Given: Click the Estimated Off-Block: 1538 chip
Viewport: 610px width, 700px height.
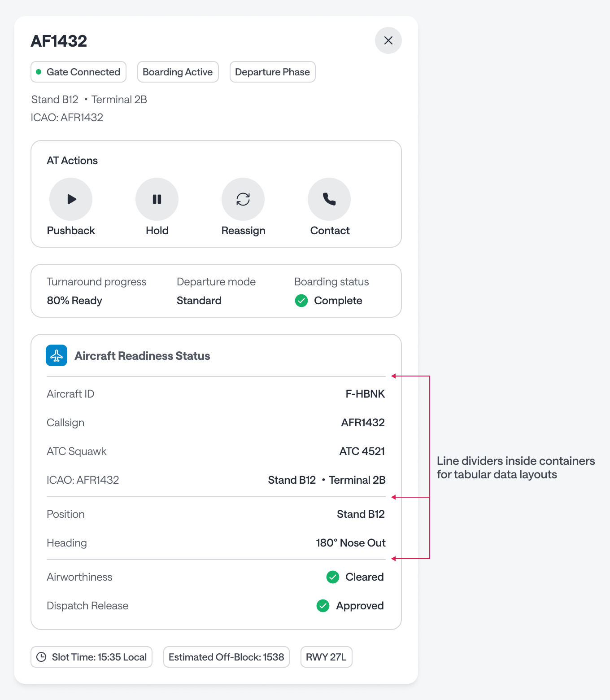Looking at the screenshot, I should click(226, 657).
